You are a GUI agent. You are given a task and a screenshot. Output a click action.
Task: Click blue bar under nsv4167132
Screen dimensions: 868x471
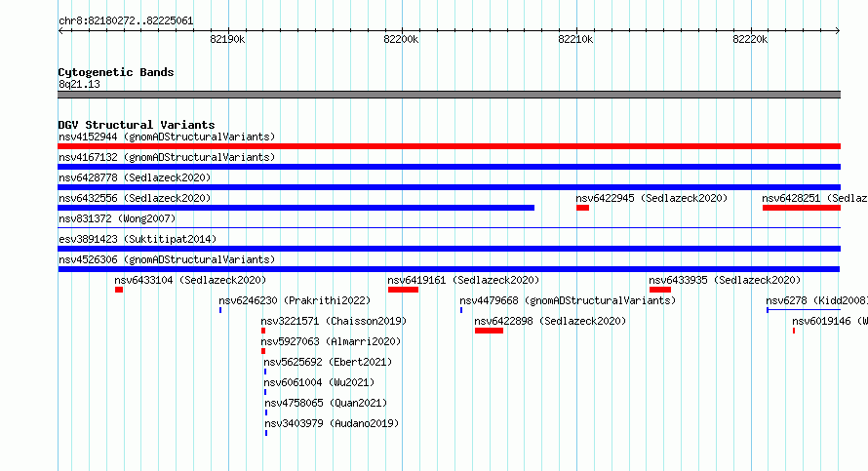coord(449,167)
